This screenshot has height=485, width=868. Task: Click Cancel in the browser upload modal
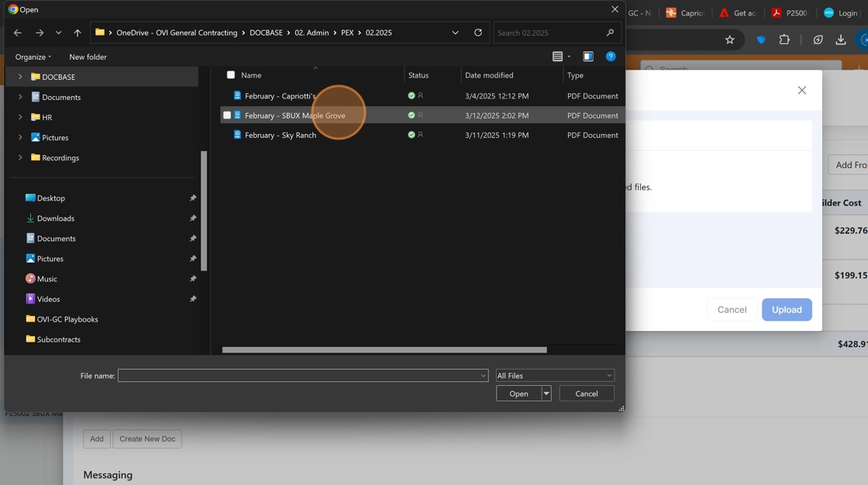point(732,309)
